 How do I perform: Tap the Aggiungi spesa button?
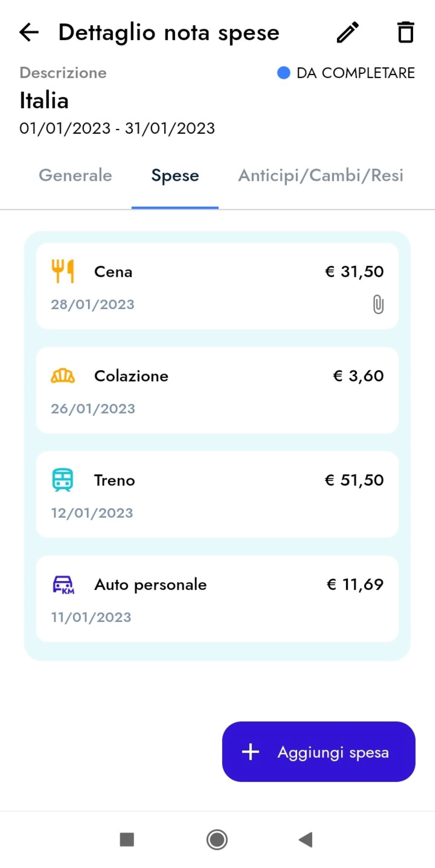tap(318, 751)
